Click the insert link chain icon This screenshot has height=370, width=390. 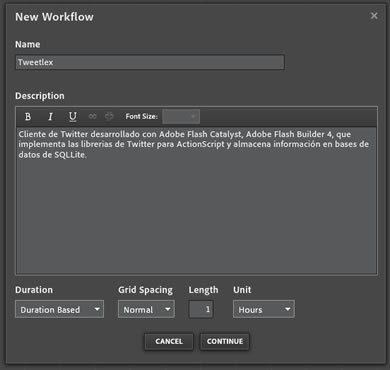click(x=92, y=116)
